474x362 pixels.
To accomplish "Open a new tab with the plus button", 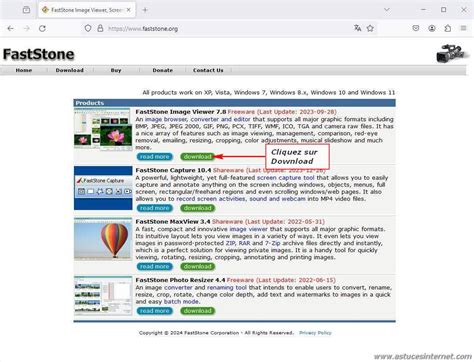I will tap(145, 10).
